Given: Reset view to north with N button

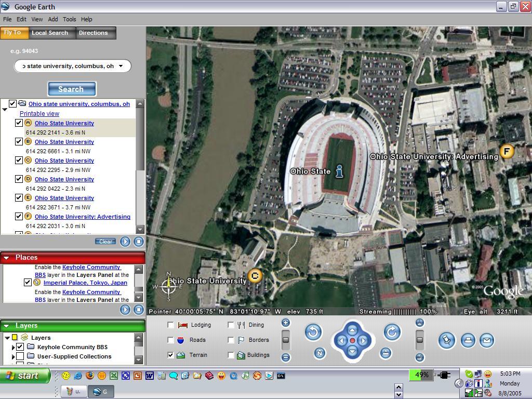Looking at the screenshot, I should click(x=320, y=353).
